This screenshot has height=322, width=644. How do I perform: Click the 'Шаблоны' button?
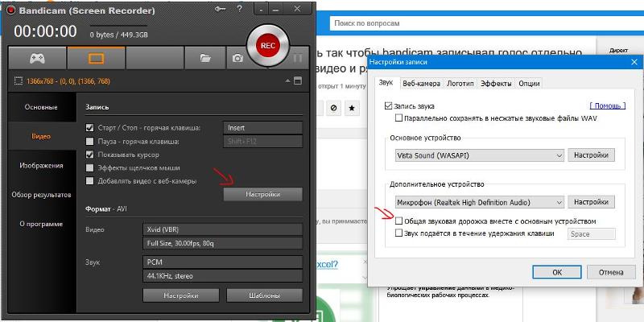coord(265,295)
